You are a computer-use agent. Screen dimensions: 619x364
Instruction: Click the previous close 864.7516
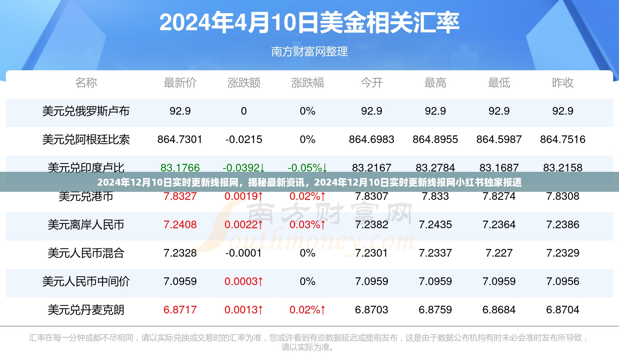(563, 139)
